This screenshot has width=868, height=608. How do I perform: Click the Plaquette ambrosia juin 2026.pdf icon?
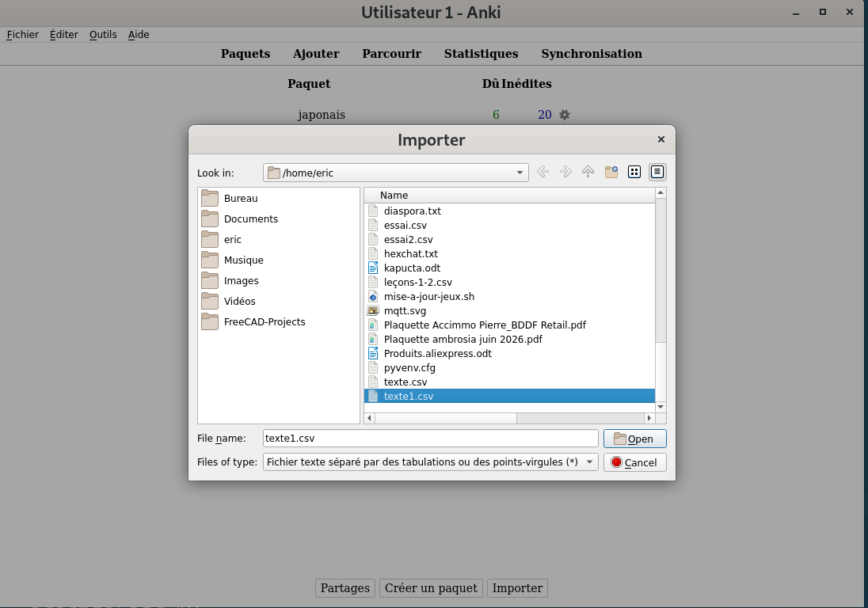click(373, 339)
